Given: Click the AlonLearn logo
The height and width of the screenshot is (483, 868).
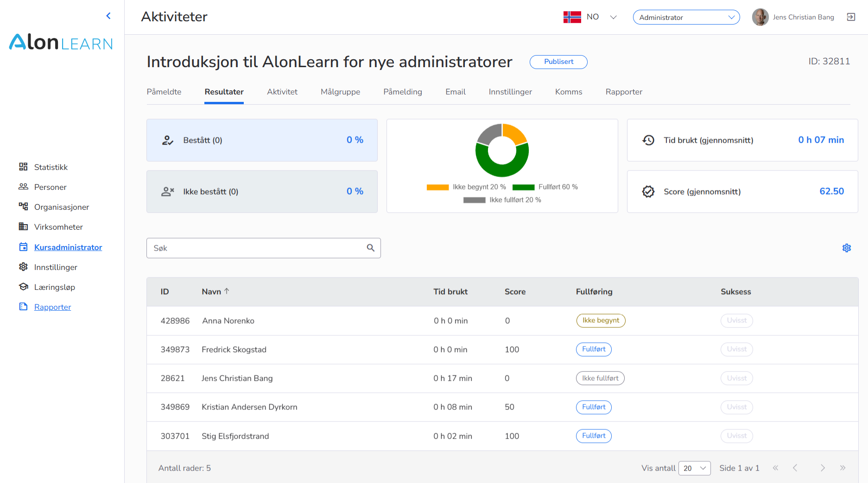Looking at the screenshot, I should pyautogui.click(x=61, y=42).
